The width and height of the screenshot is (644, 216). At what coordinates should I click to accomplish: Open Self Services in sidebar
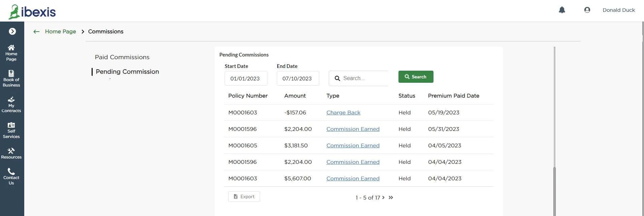[11, 131]
